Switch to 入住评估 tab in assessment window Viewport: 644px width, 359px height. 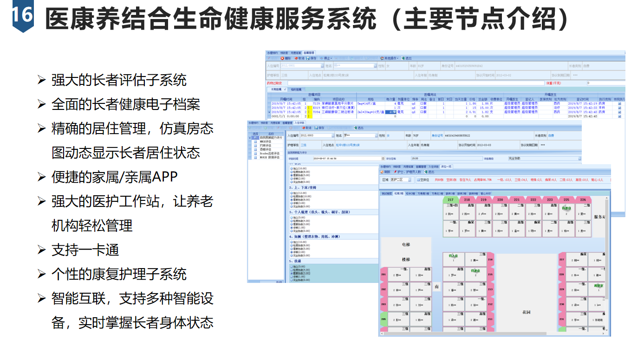pyautogui.click(x=299, y=123)
